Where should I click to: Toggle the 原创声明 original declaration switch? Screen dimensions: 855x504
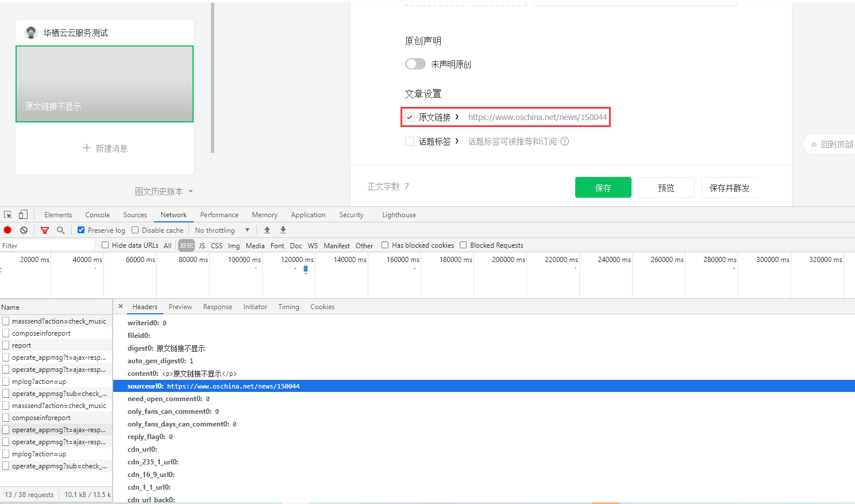pyautogui.click(x=415, y=64)
